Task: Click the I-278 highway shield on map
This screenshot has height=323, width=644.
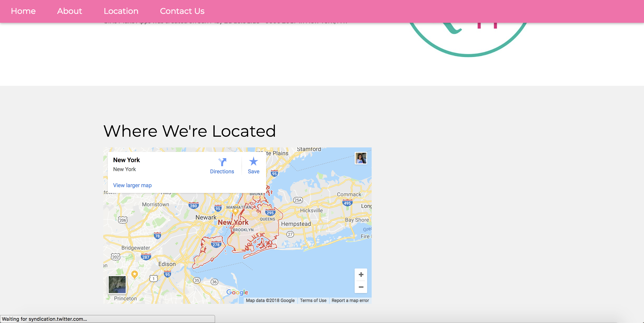Action: coord(216,245)
